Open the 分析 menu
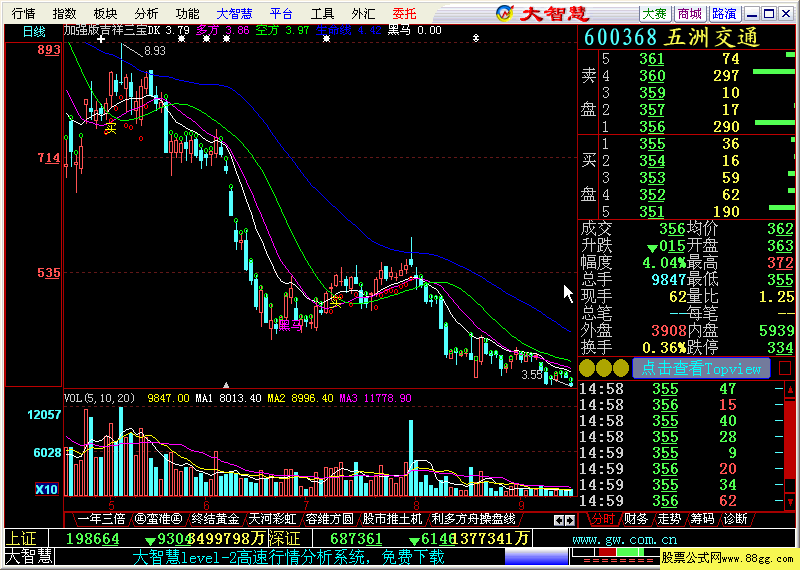The width and height of the screenshot is (800, 570). [146, 13]
